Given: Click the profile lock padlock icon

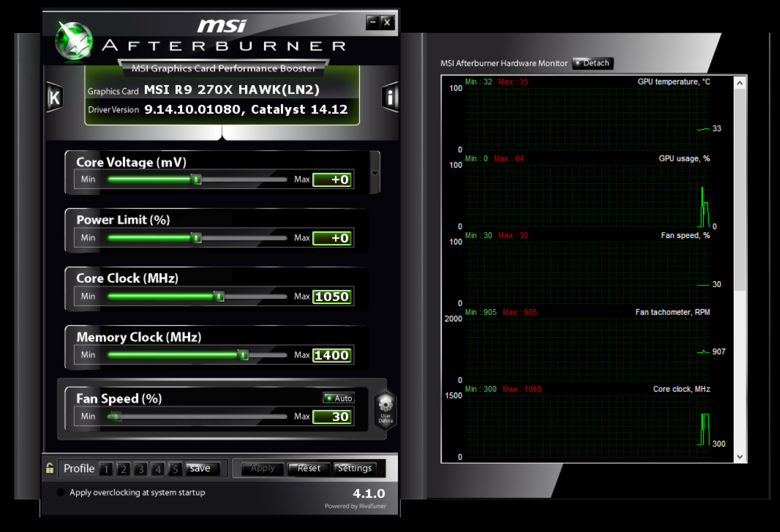Looking at the screenshot, I should click(x=49, y=468).
